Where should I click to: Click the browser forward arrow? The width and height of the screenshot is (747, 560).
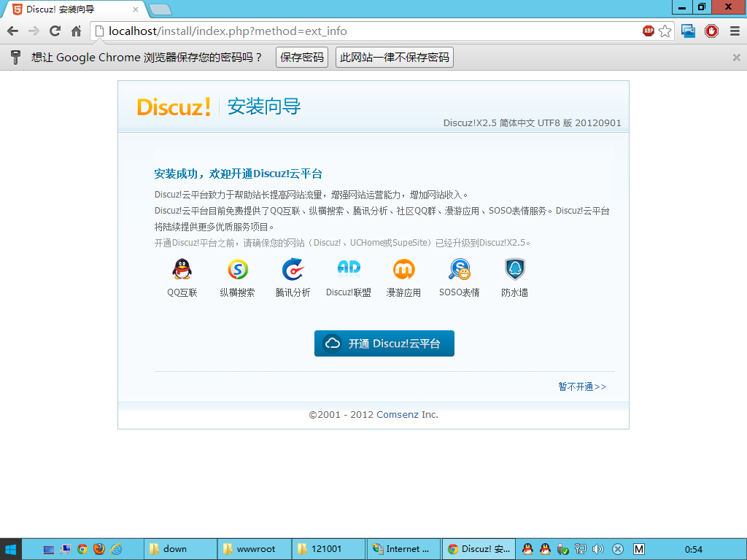point(34,31)
